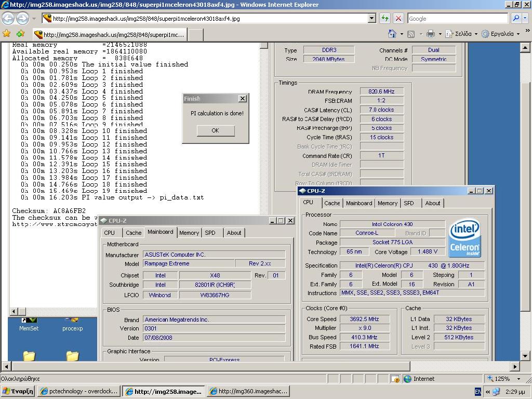Stop loading with the red X icon
This screenshot has width=532, height=399.
click(x=398, y=18)
